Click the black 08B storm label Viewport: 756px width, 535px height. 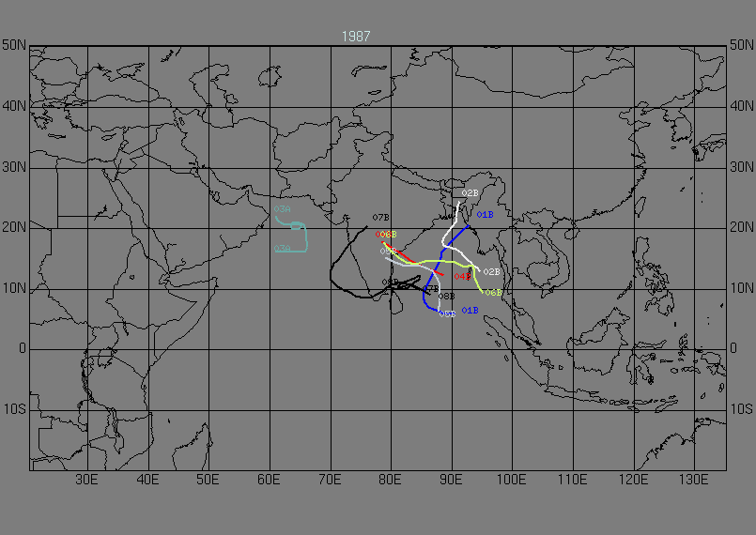tap(446, 297)
